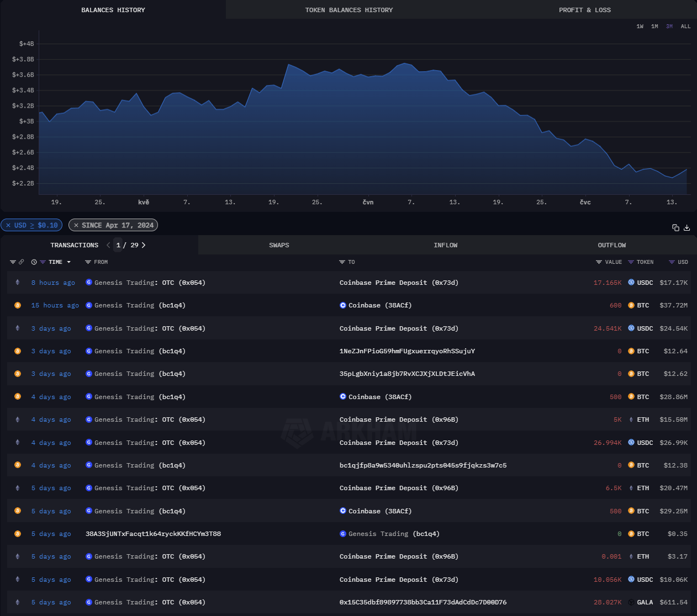The image size is (697, 616).
Task: Click Ethereum chain icon on $611.54 GALA row
Action: pos(18,602)
